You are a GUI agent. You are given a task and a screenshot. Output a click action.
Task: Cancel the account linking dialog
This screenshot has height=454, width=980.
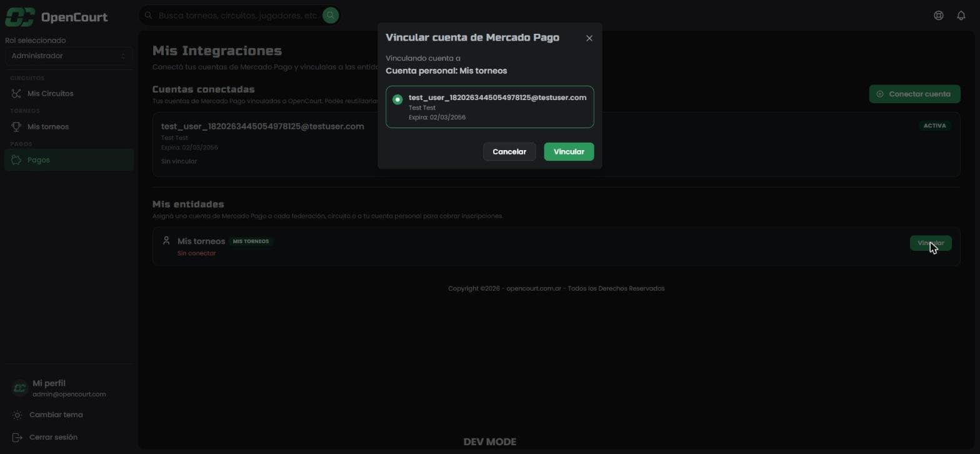509,152
